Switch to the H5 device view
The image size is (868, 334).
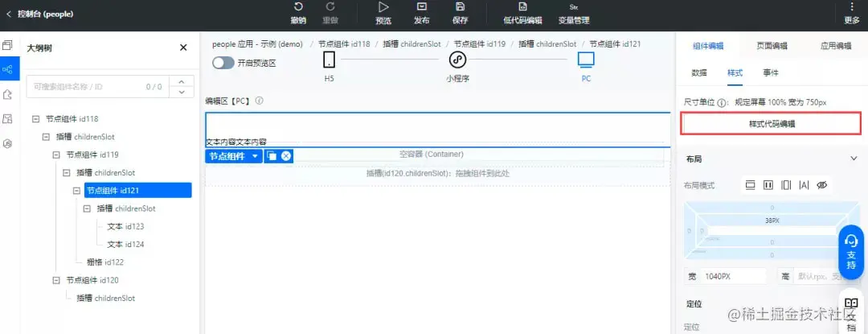click(330, 66)
